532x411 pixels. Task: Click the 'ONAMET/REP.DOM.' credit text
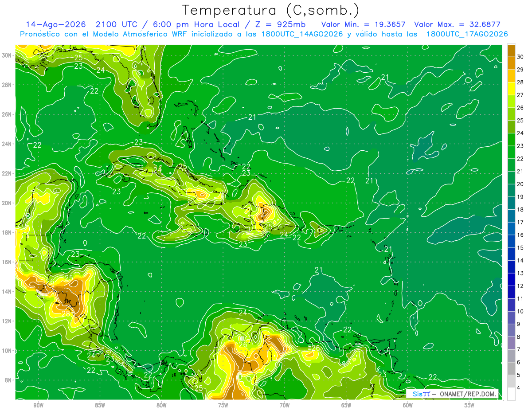(468, 394)
